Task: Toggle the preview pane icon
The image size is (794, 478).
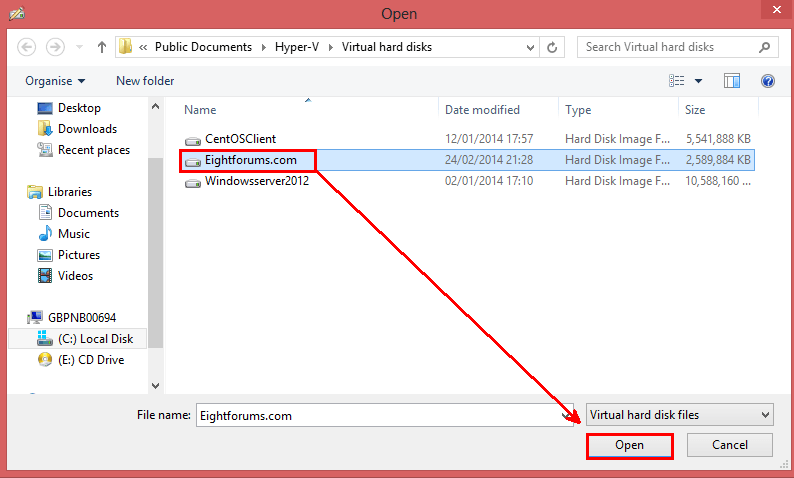Action: [x=732, y=81]
